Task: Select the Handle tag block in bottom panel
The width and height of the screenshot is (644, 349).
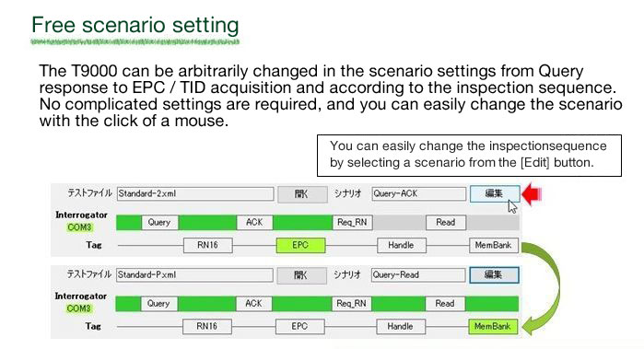Action: [x=401, y=326]
